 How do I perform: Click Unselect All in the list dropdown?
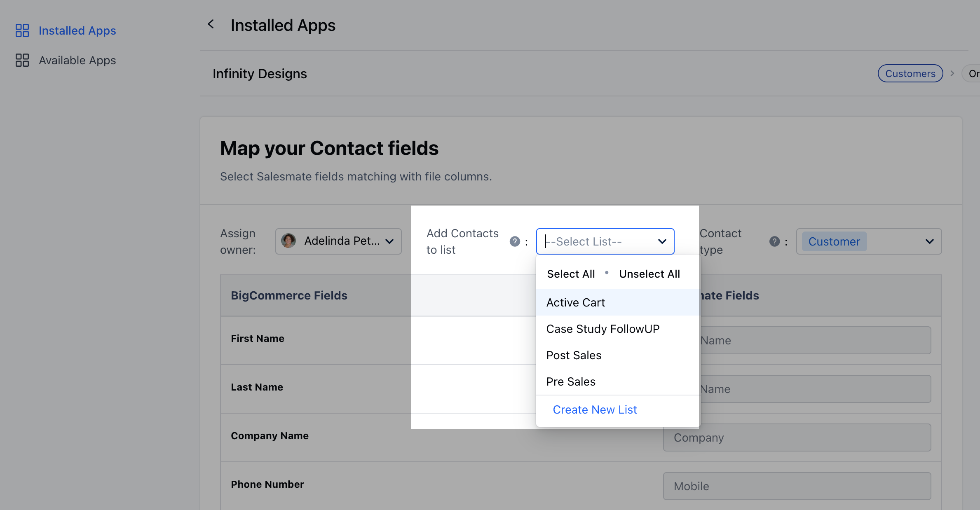649,274
